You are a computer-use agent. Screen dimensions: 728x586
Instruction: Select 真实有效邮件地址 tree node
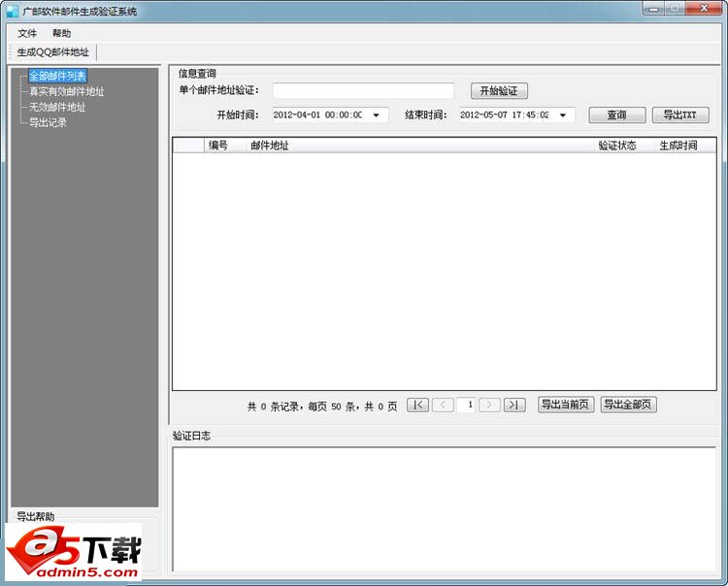click(x=67, y=92)
